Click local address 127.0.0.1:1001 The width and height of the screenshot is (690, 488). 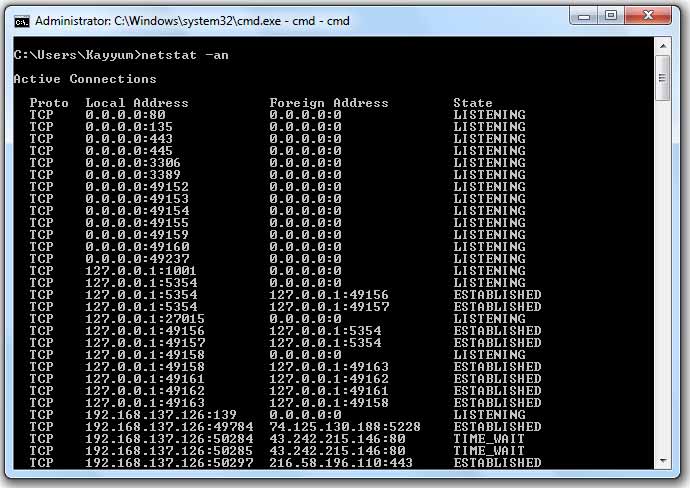[141, 271]
